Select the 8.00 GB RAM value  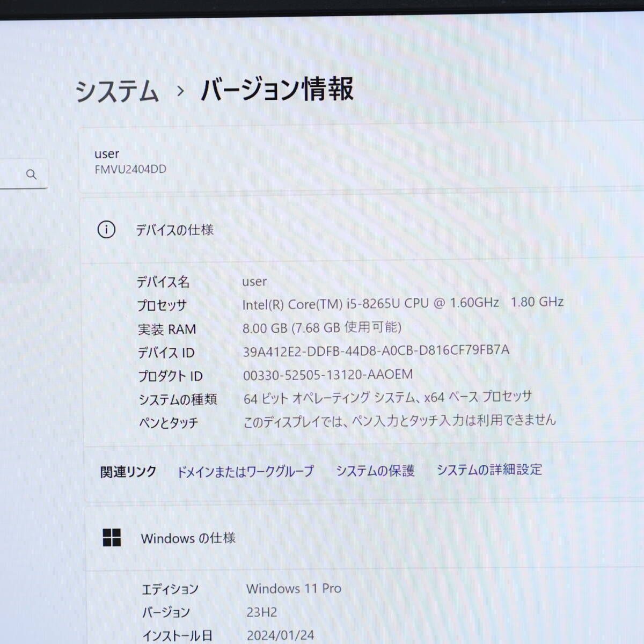322,327
